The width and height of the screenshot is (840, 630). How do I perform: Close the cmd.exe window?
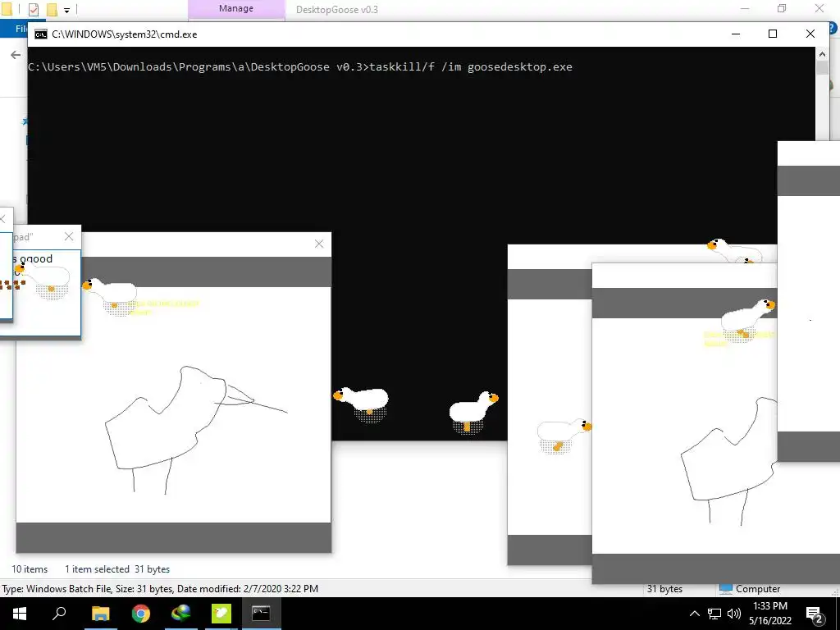810,34
